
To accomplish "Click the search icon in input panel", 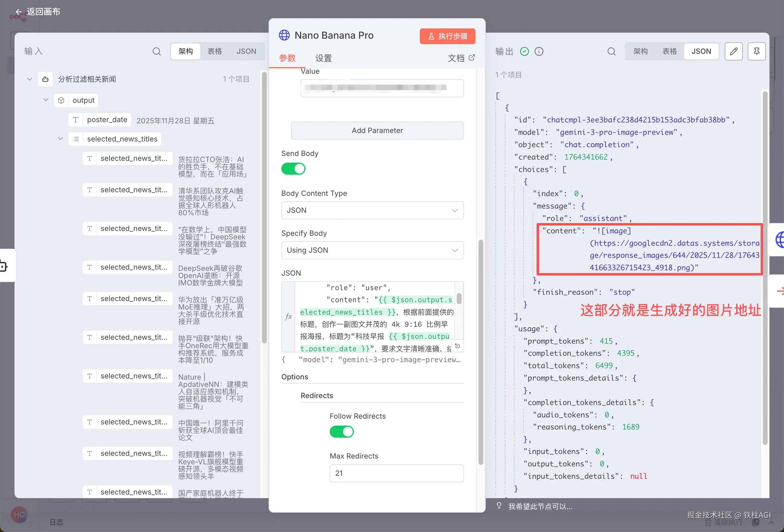I will tap(157, 51).
